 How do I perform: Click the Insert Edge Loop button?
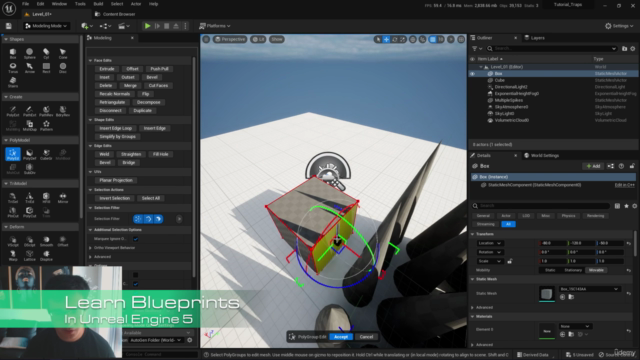(x=116, y=128)
